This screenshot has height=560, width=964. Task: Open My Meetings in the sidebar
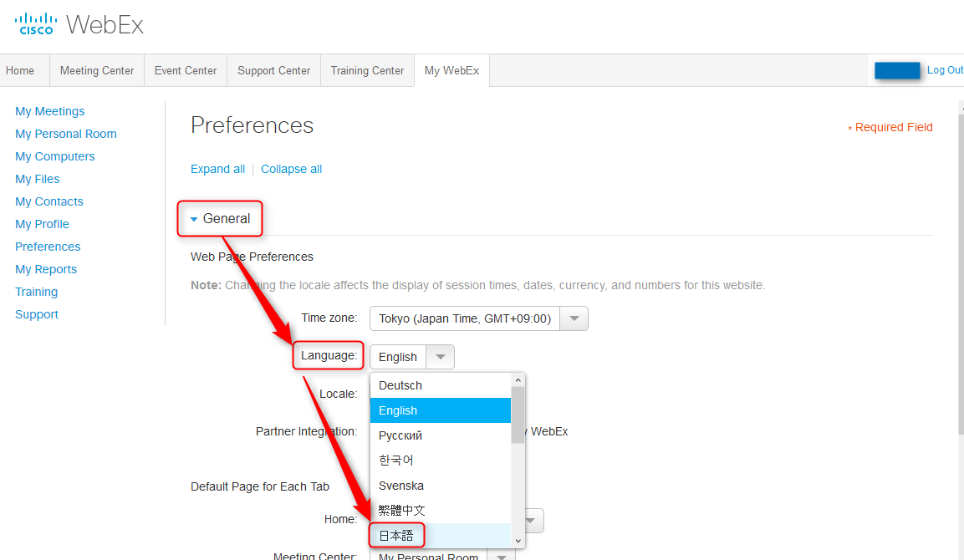point(50,111)
